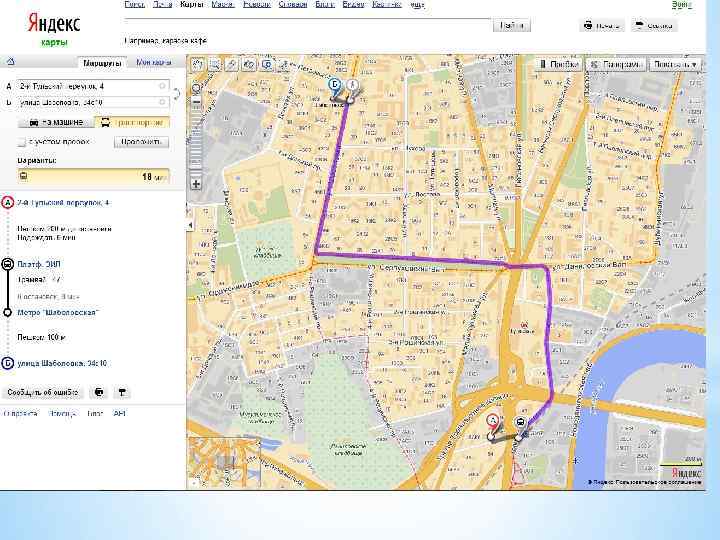Viewport: 720px width, 540px height.
Task: Toggle the Панорамы layer
Action: pos(616,64)
